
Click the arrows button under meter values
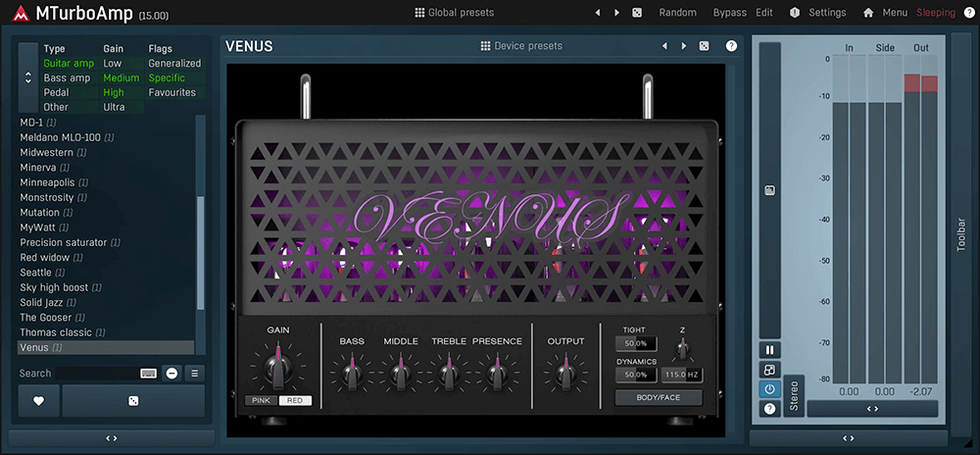[x=872, y=409]
